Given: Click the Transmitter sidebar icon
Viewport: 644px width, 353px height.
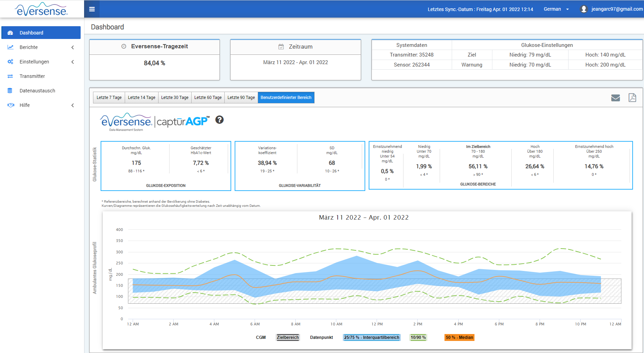Looking at the screenshot, I should 10,76.
